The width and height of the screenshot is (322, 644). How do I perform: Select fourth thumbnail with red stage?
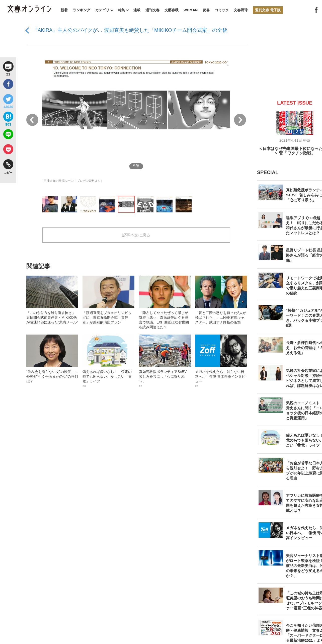click(107, 204)
